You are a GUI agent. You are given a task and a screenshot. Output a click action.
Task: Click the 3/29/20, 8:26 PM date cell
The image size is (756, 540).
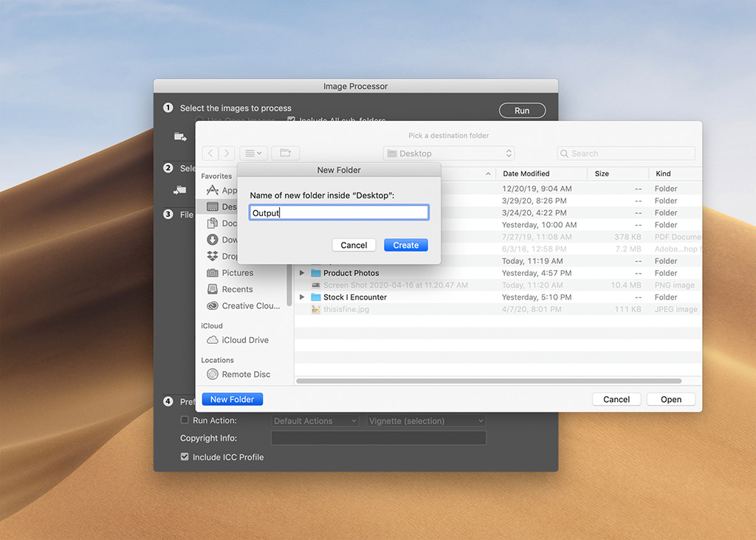point(535,201)
